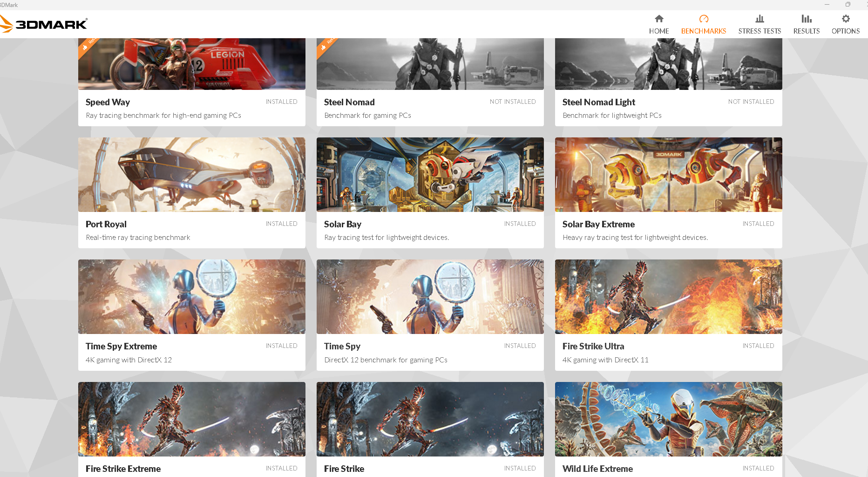Image resolution: width=868 pixels, height=477 pixels.
Task: Open the Results bar chart icon
Action: point(806,19)
